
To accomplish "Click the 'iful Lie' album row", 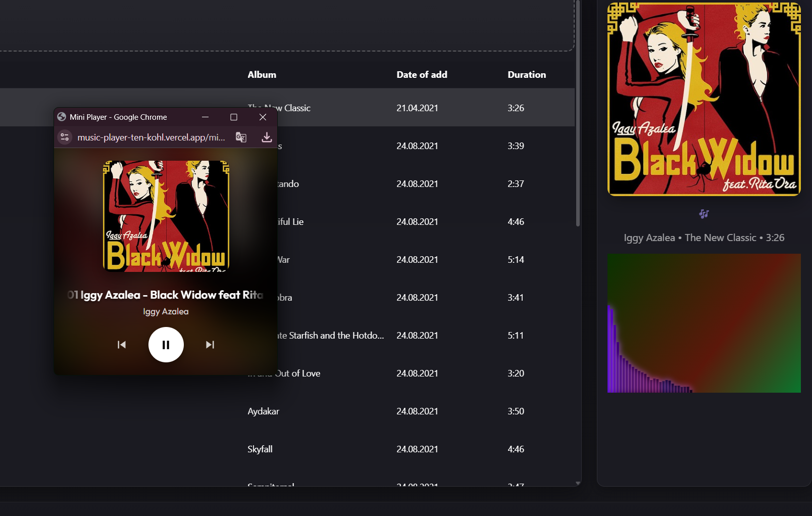I will tap(287, 222).
